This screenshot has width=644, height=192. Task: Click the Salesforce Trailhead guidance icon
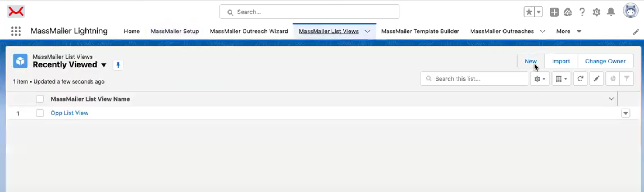(x=568, y=12)
